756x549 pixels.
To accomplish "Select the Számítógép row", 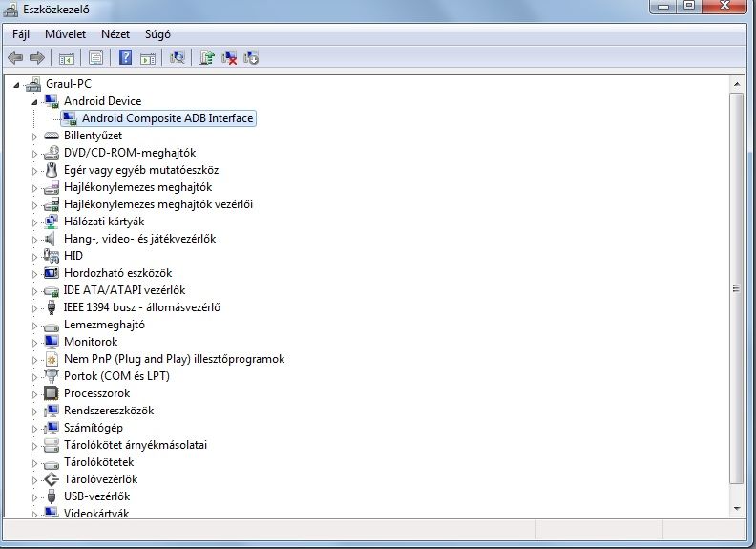I will tap(93, 428).
